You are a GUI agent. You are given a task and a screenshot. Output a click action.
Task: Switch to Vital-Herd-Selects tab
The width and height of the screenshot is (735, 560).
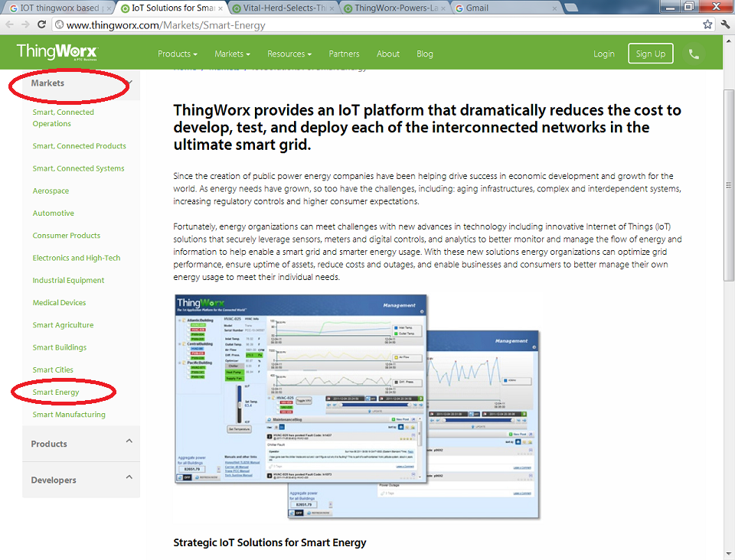pyautogui.click(x=284, y=8)
